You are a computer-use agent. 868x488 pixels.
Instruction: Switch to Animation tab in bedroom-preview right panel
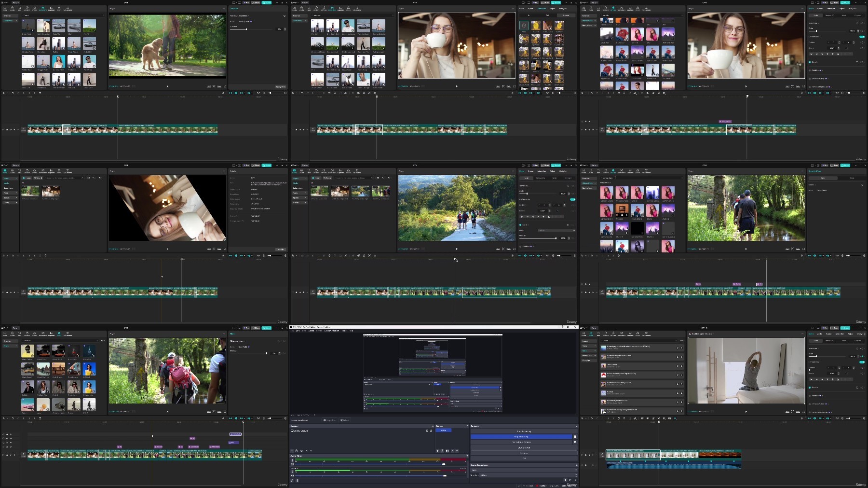(840, 334)
